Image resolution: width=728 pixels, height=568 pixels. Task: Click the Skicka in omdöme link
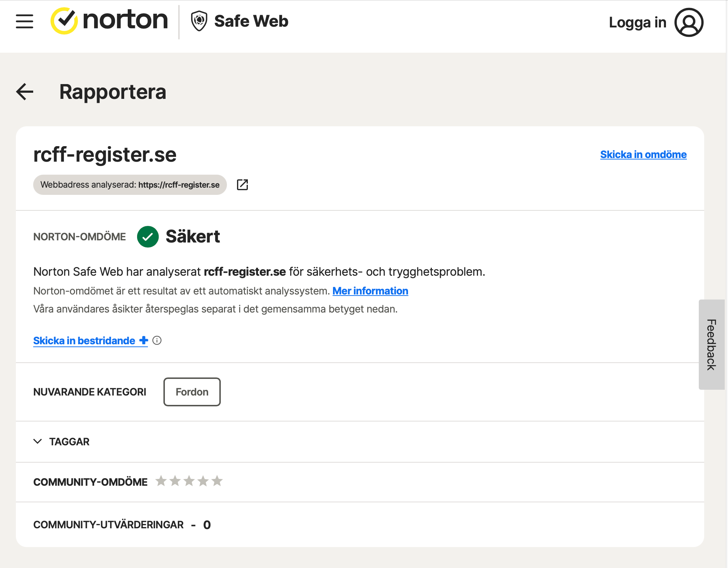tap(643, 154)
